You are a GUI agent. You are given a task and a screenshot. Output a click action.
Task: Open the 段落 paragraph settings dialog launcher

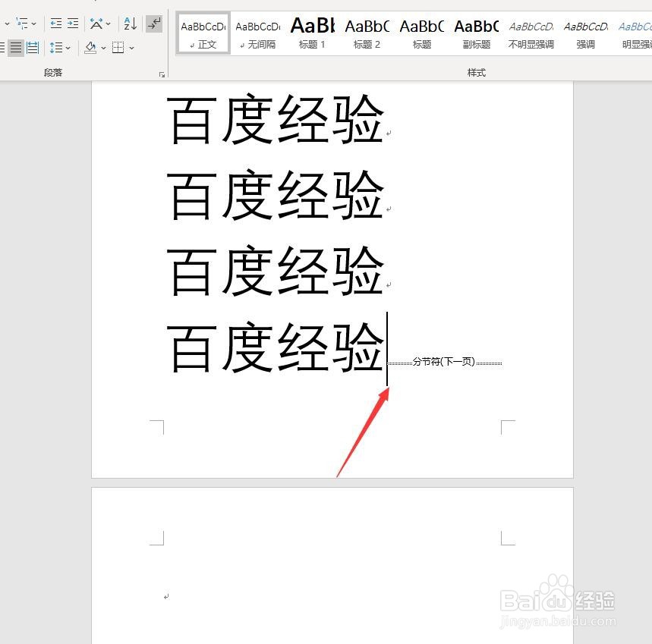(162, 75)
